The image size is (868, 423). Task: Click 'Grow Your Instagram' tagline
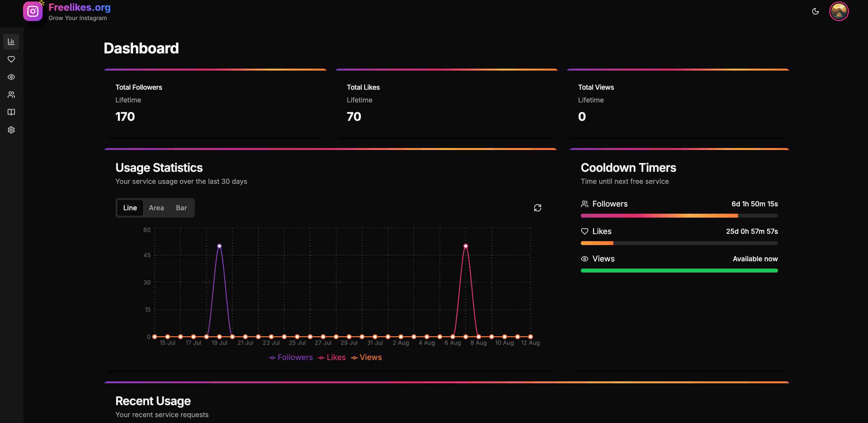coord(77,18)
